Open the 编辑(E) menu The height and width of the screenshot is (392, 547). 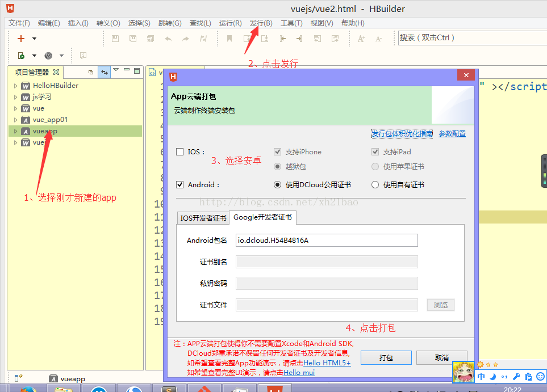(49, 23)
